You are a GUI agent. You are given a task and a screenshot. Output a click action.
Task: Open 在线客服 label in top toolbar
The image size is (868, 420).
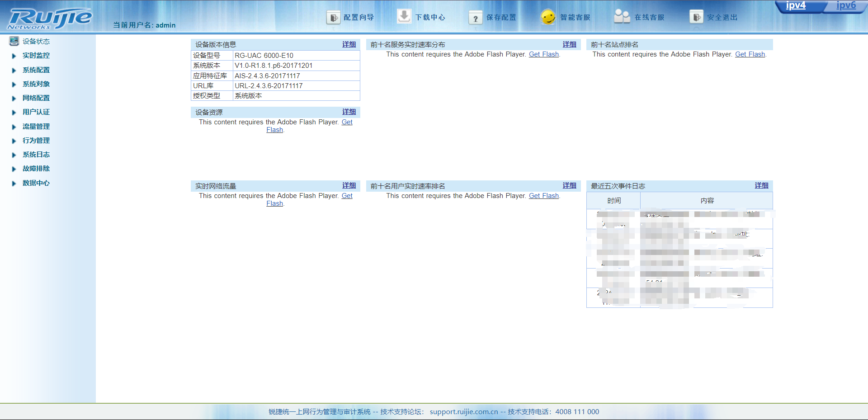pyautogui.click(x=649, y=18)
